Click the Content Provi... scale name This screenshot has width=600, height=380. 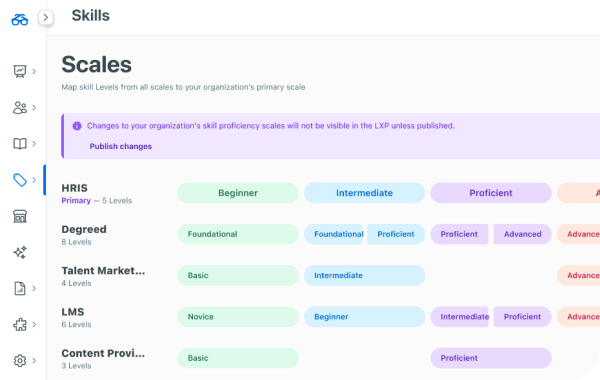[x=103, y=353]
